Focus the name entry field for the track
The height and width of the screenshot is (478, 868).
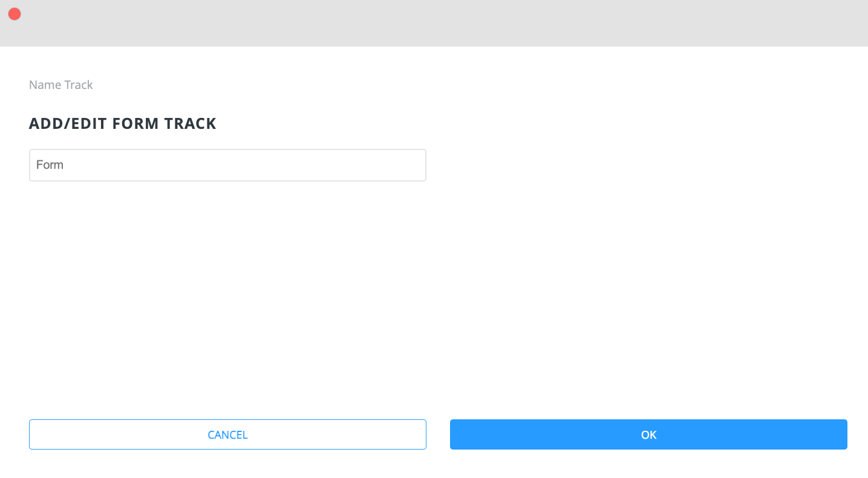pyautogui.click(x=227, y=165)
